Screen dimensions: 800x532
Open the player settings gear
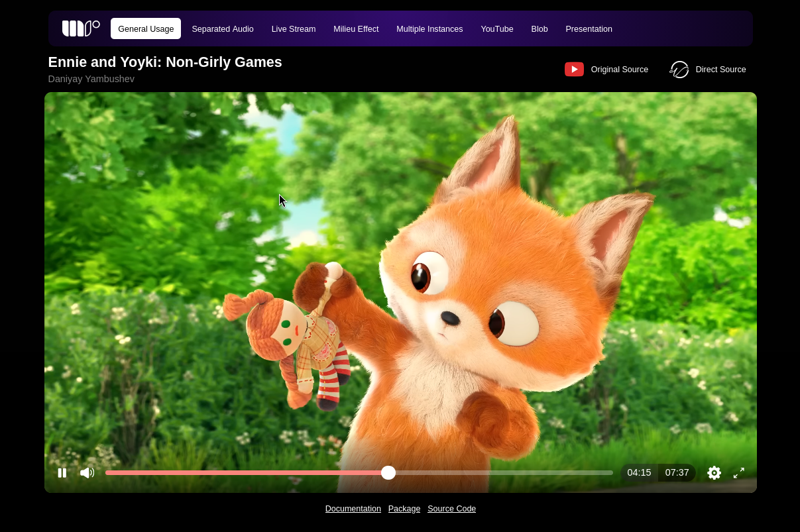pyautogui.click(x=714, y=472)
